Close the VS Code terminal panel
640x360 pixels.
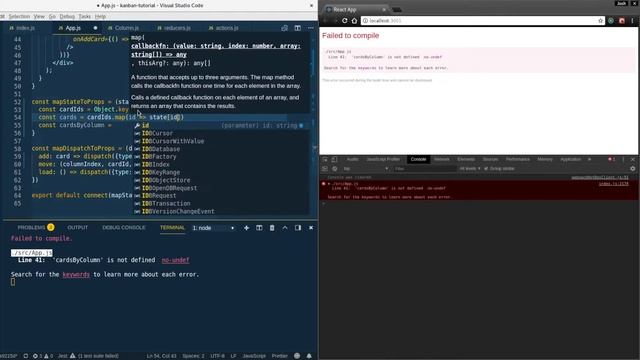coord(311,228)
